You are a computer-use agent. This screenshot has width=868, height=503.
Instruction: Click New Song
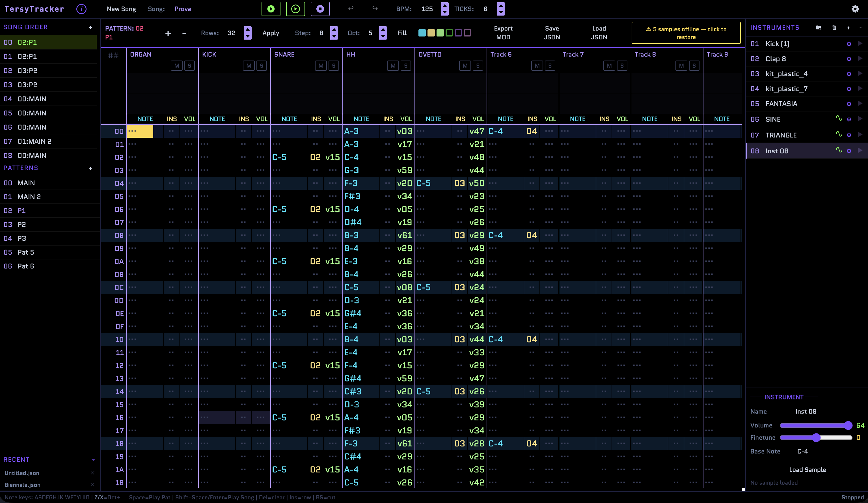coord(121,9)
